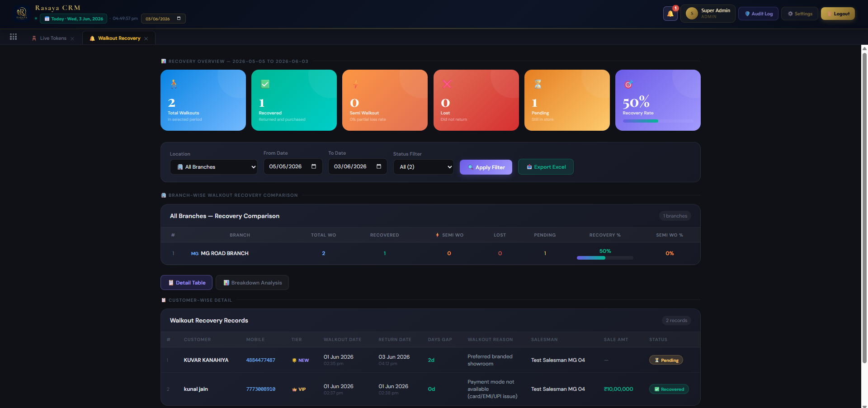Image resolution: width=868 pixels, height=408 pixels.
Task: Expand the Status Filter dropdown
Action: point(424,167)
